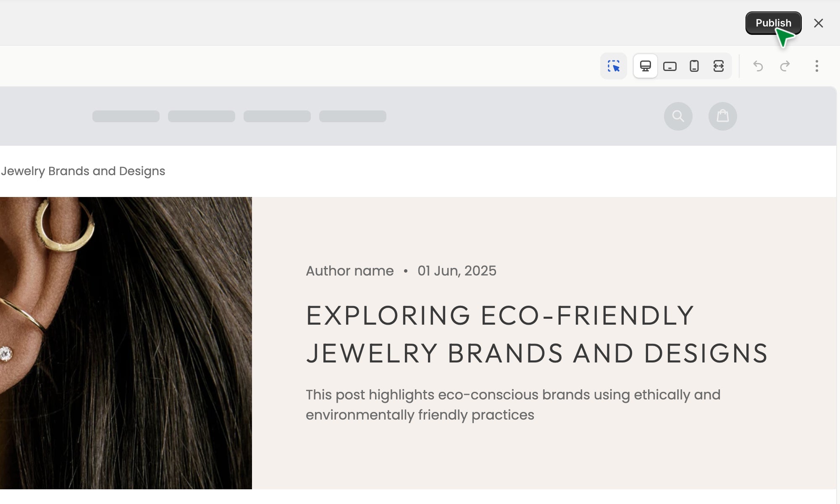840x504 pixels.
Task: Select the second navigation placeholder item
Action: (202, 116)
